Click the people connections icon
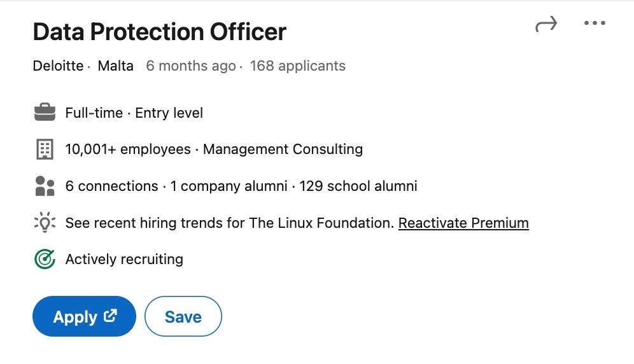 coord(45,186)
